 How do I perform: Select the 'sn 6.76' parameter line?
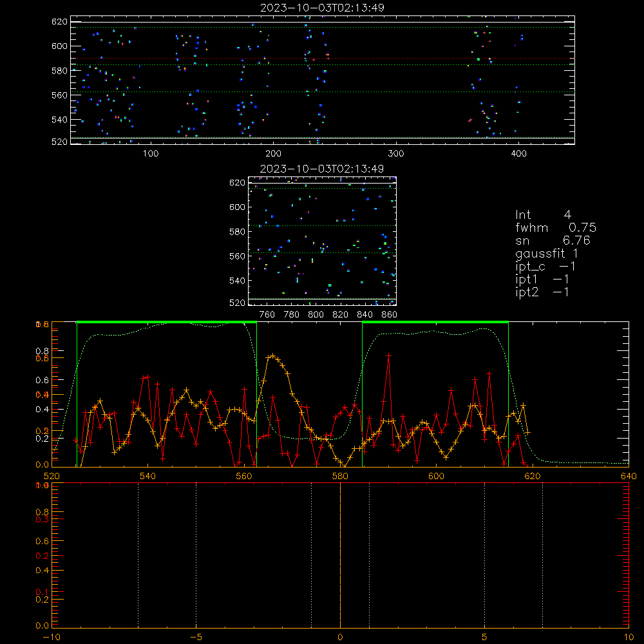pos(553,240)
